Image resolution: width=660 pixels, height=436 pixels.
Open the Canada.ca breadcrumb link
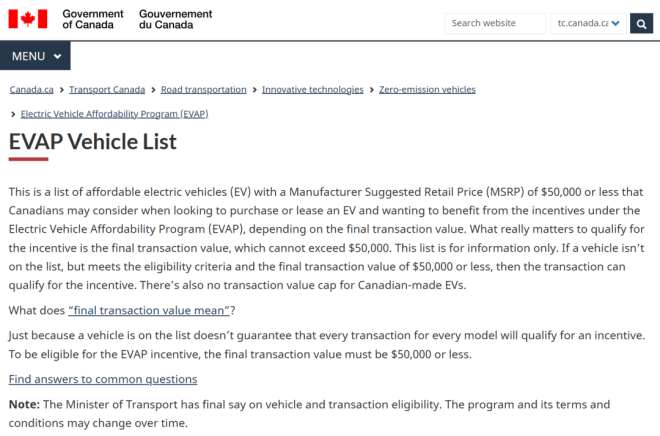(x=32, y=90)
